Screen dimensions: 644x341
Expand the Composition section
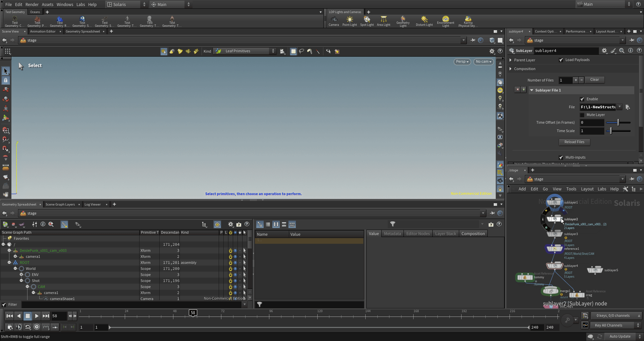(511, 69)
